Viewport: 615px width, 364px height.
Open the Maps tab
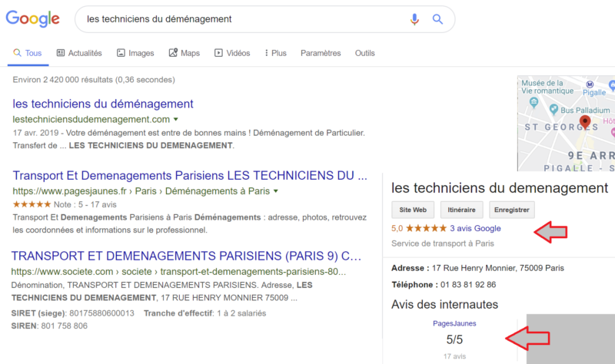coord(184,53)
